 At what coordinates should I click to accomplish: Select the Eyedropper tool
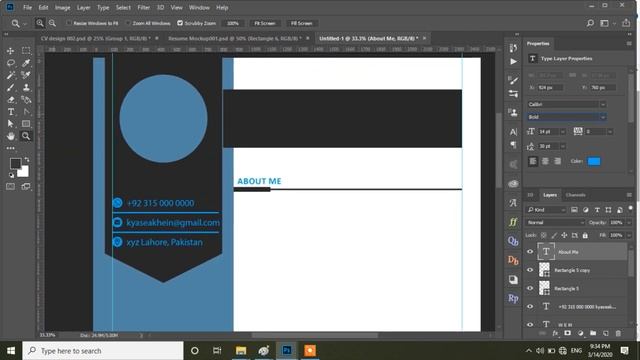26,63
